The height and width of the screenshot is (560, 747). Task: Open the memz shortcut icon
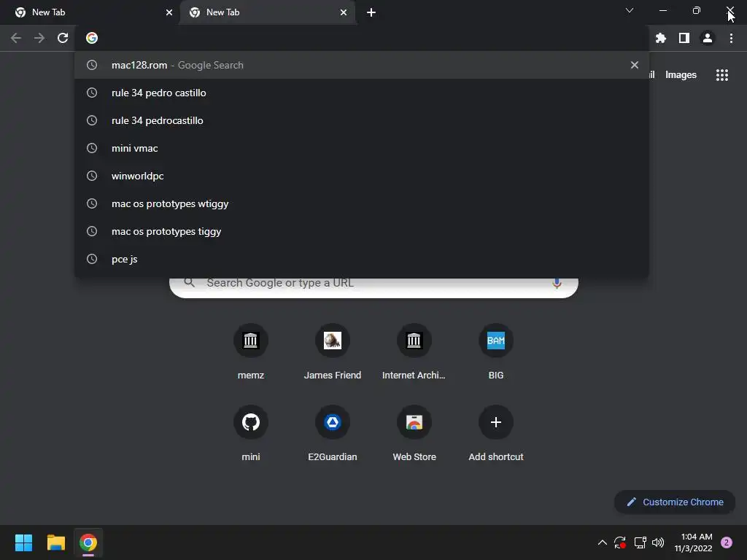[x=251, y=341]
